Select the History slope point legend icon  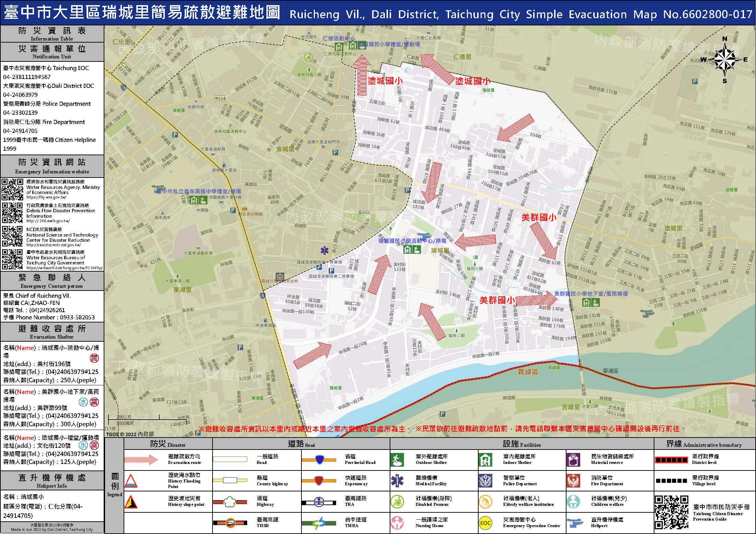coord(131,502)
